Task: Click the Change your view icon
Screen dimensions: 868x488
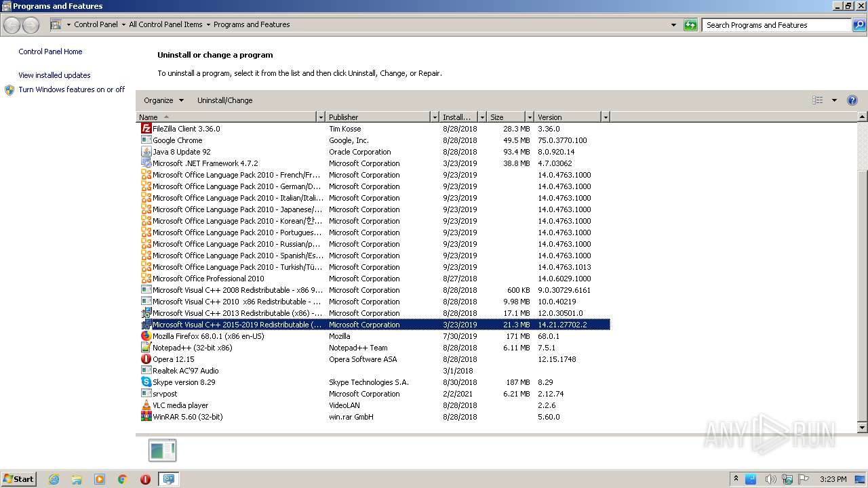Action: (x=817, y=100)
